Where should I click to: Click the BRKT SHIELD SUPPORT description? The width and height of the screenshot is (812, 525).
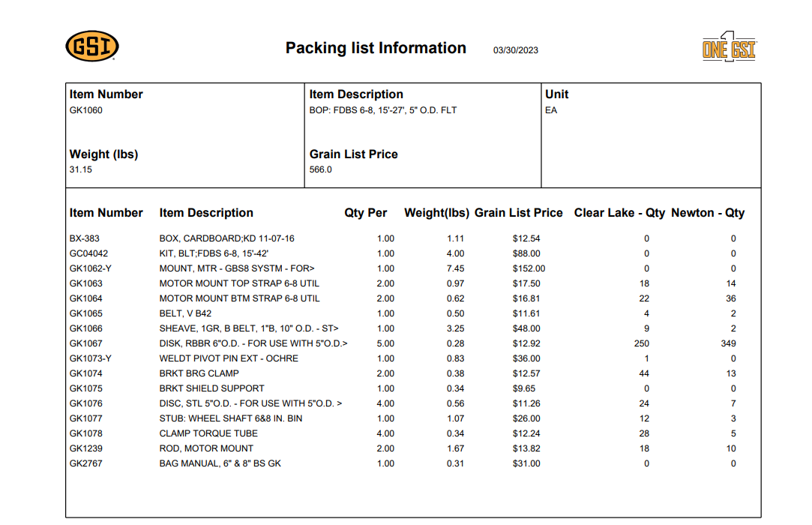(211, 388)
